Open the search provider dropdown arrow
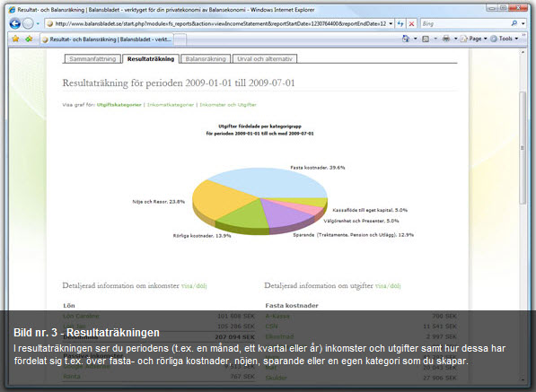Image resolution: width=536 pixels, height=392 pixels. 523,23
